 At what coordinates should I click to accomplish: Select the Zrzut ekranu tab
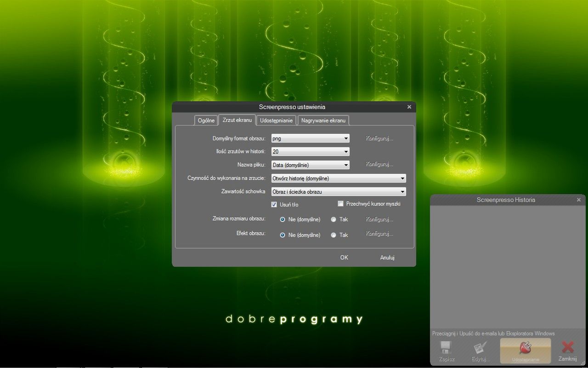tap(237, 120)
